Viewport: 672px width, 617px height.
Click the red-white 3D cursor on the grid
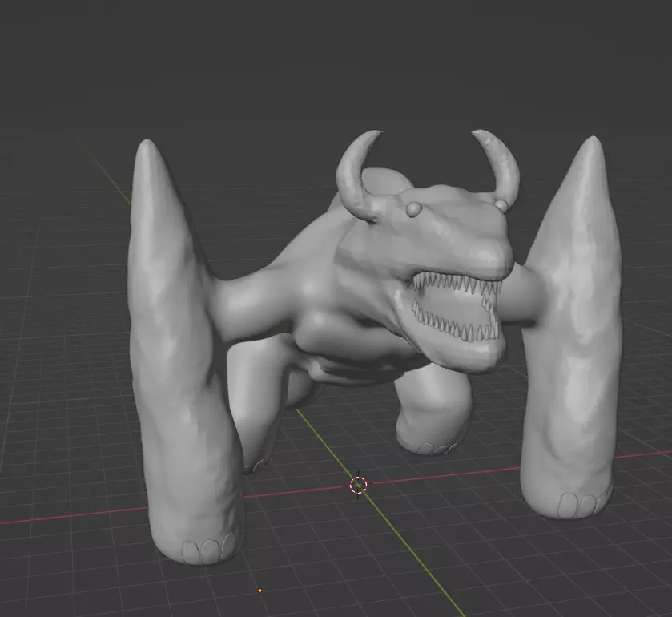[x=358, y=485]
